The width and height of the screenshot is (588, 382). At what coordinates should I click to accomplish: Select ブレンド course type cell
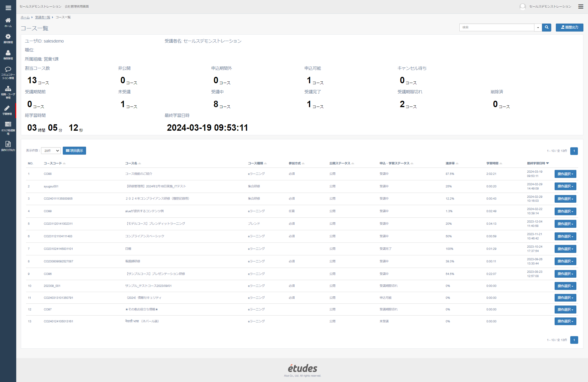[254, 224]
